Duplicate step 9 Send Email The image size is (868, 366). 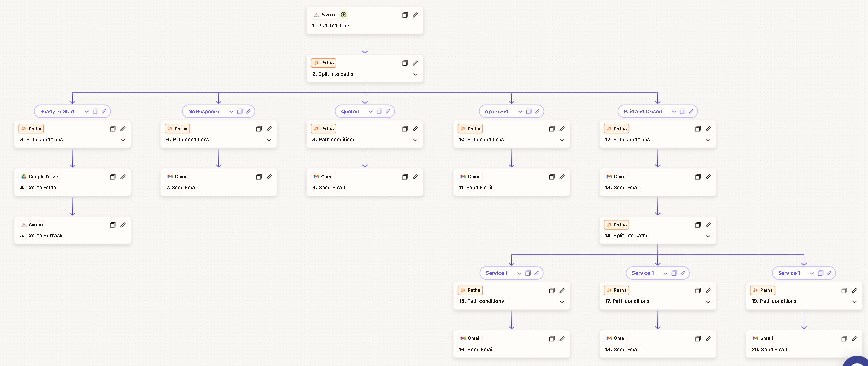coord(405,177)
